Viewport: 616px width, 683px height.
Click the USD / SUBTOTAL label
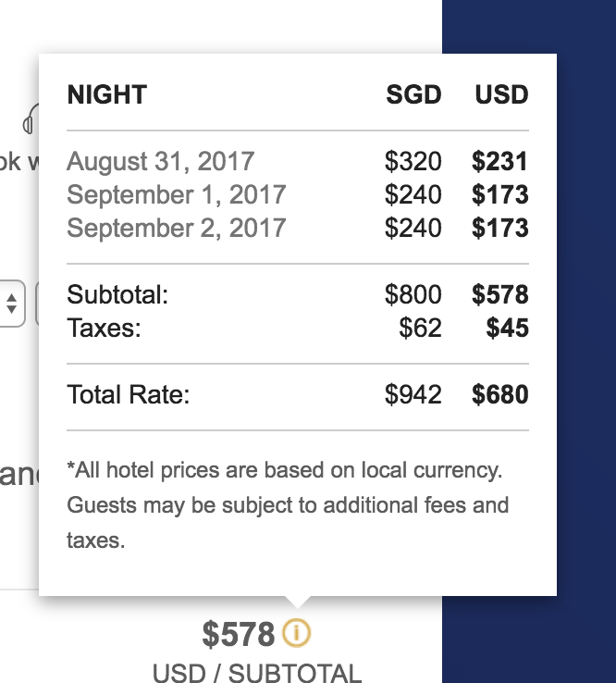click(257, 673)
